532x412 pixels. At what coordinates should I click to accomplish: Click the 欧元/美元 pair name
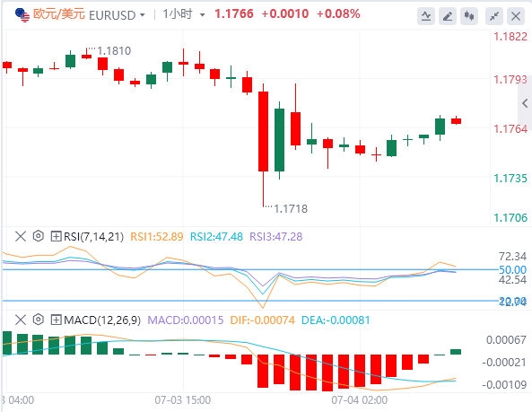point(58,14)
